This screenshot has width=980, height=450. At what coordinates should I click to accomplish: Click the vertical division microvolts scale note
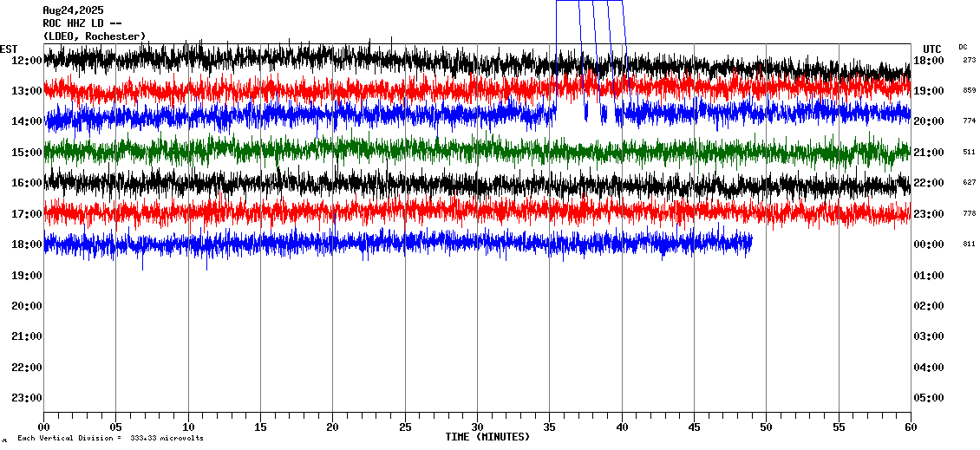click(110, 438)
